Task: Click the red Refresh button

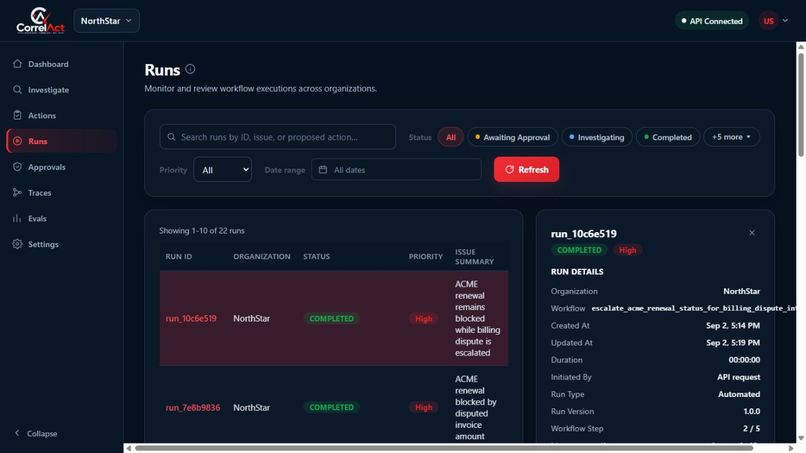Action: coord(526,169)
